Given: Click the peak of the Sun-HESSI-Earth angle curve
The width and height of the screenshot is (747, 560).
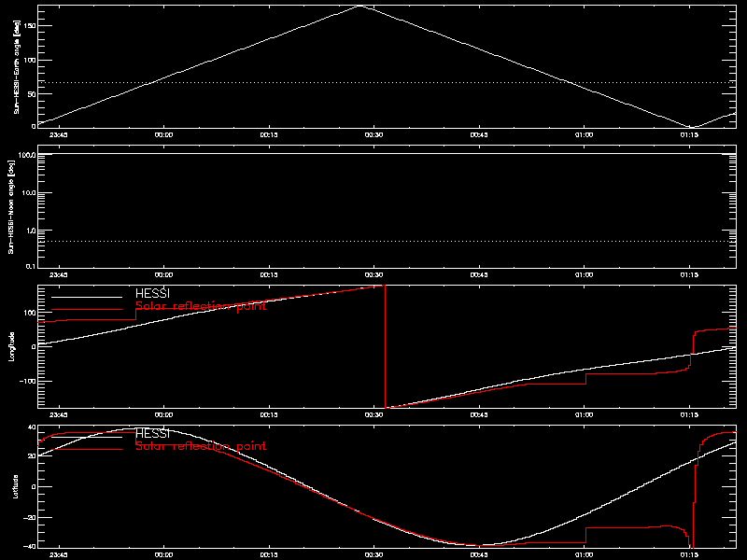Looking at the screenshot, I should coord(360,7).
